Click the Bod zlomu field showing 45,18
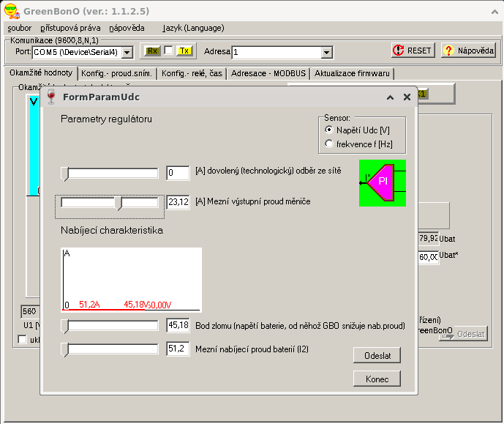 pos(178,325)
